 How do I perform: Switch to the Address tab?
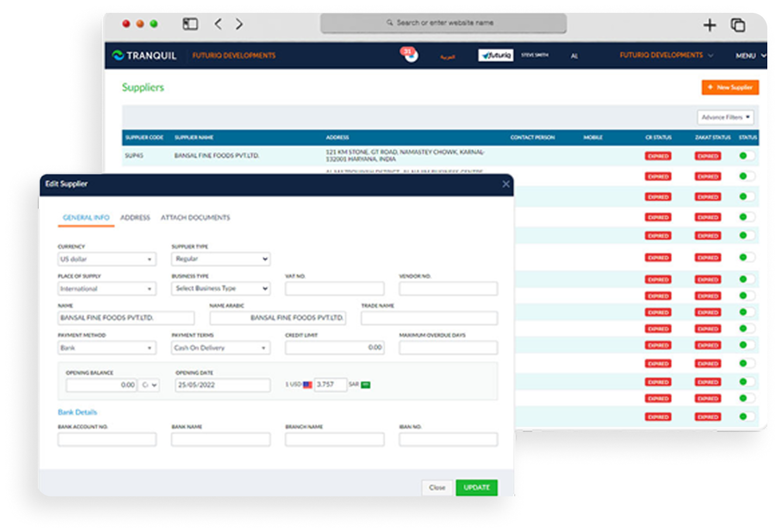135,217
